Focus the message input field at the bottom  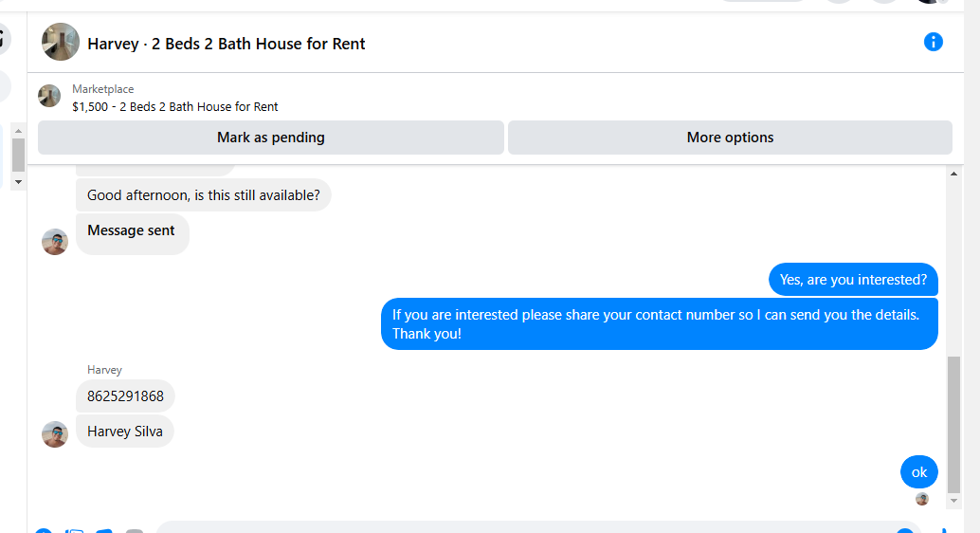(x=521, y=527)
